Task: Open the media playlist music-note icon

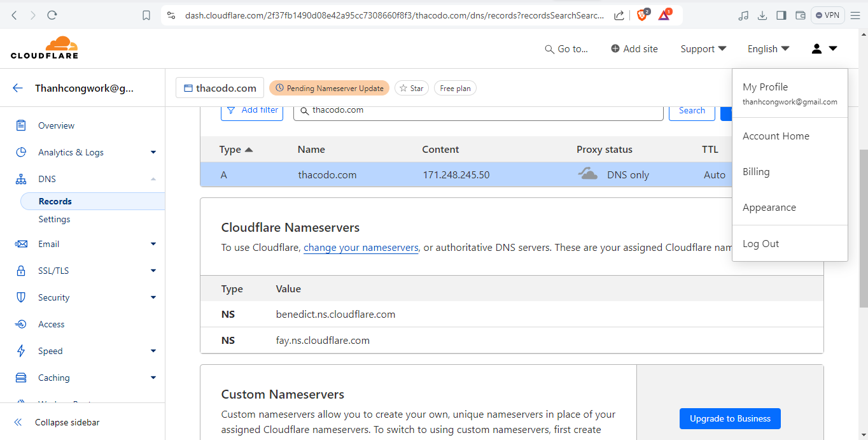Action: (743, 15)
